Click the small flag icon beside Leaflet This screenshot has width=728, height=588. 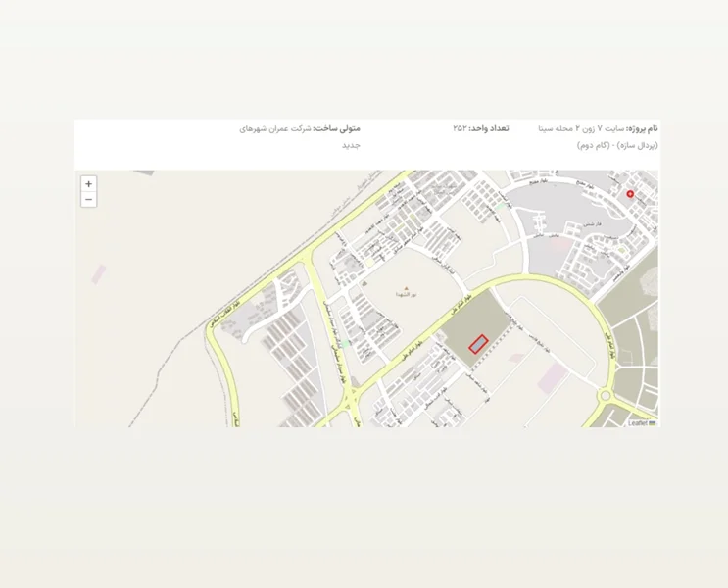tap(653, 422)
